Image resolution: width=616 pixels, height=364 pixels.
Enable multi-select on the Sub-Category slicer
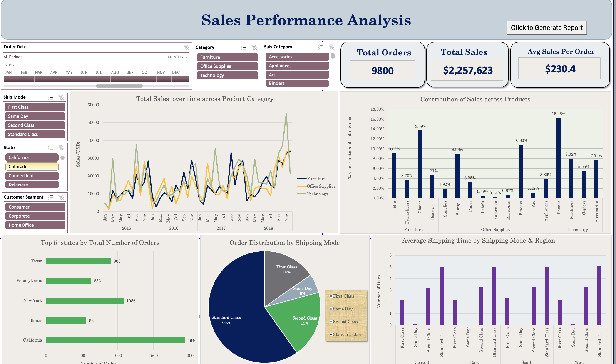(x=320, y=47)
